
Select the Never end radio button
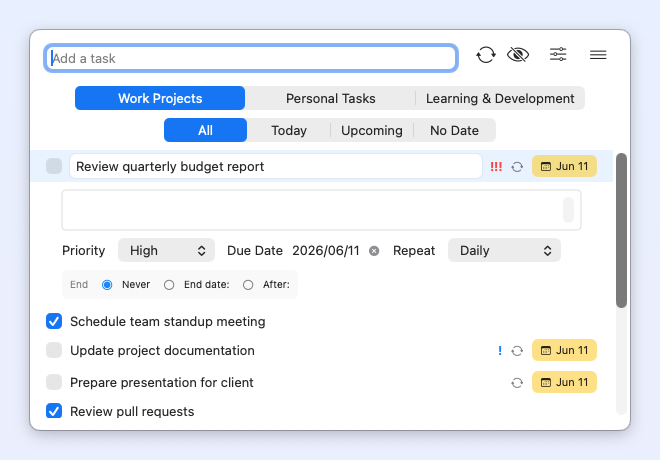[107, 285]
